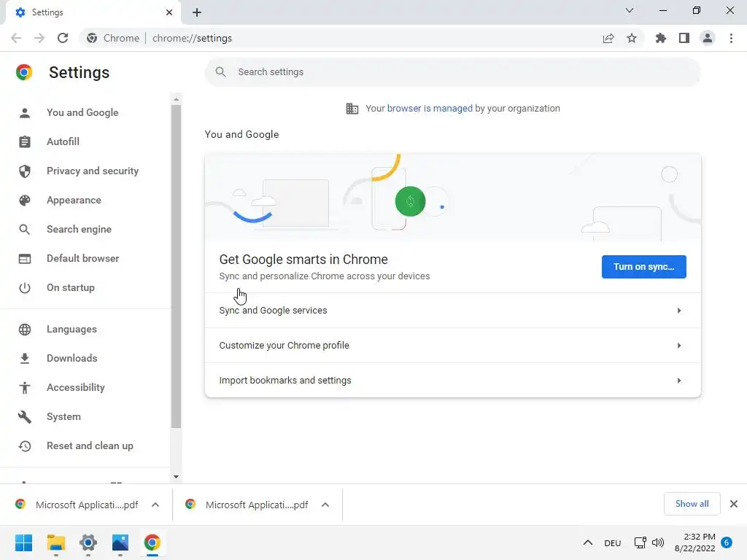The width and height of the screenshot is (747, 560).
Task: Close the Settings tab
Action: tap(169, 12)
